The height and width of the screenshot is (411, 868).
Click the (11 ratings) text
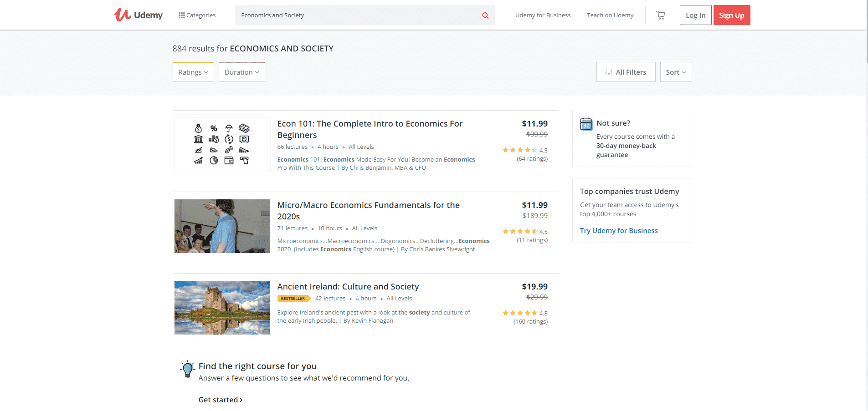(532, 240)
